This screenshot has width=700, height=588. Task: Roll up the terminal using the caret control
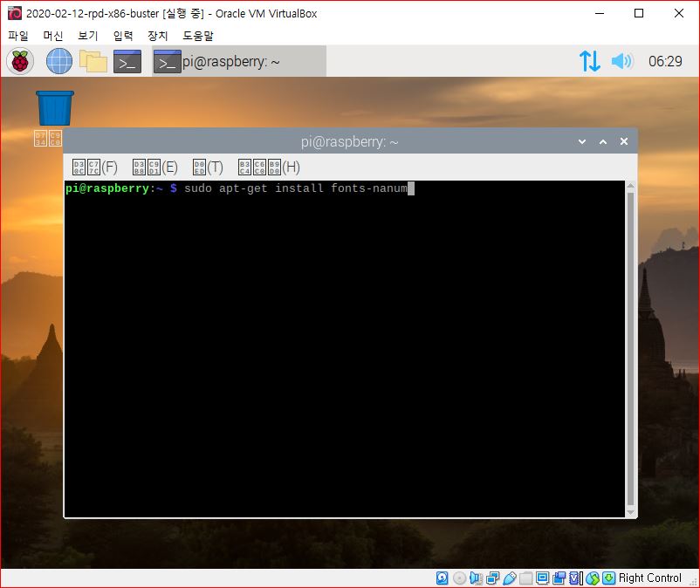coord(602,140)
